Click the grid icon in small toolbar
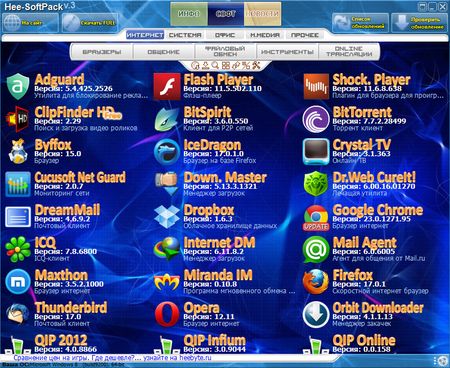 coord(226,65)
